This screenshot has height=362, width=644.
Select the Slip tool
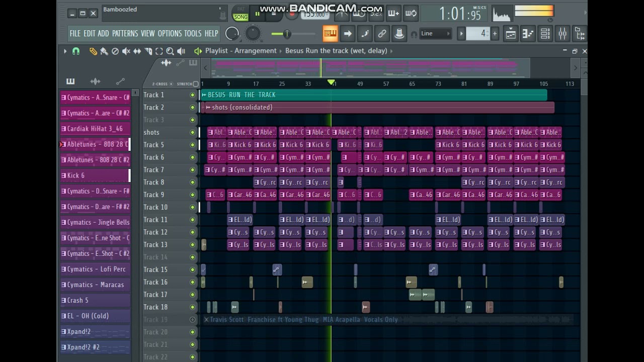pos(137,51)
